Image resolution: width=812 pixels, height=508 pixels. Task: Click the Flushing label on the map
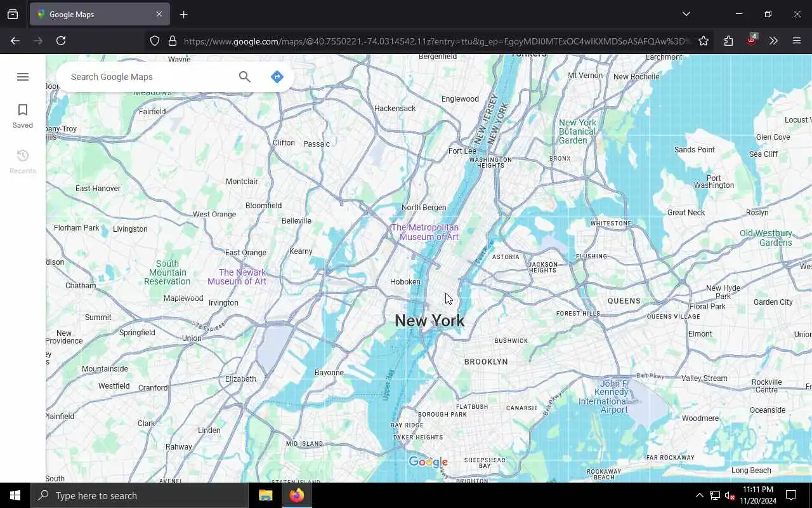pyautogui.click(x=591, y=257)
